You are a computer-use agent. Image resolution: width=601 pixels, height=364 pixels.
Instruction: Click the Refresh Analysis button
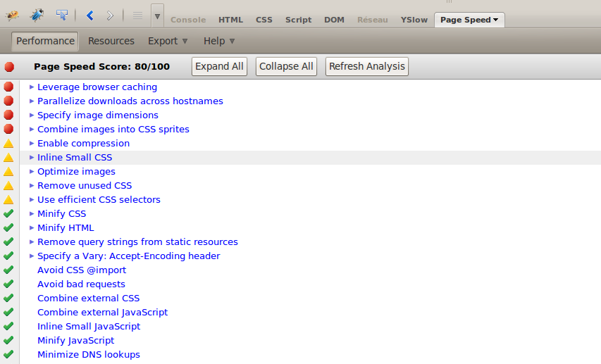[x=367, y=66]
